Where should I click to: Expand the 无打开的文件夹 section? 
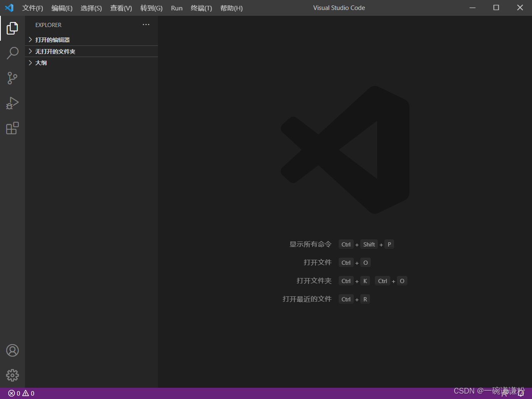[x=55, y=51]
